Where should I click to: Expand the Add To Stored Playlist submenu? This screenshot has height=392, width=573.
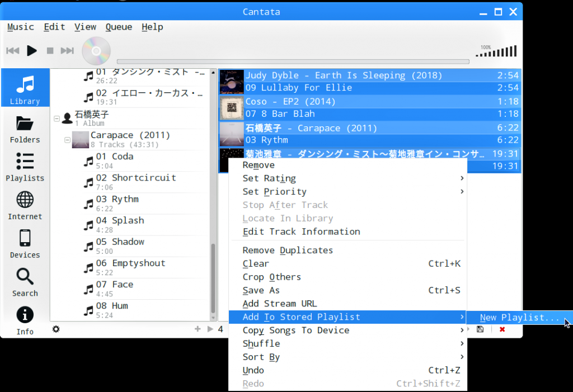[x=347, y=317]
